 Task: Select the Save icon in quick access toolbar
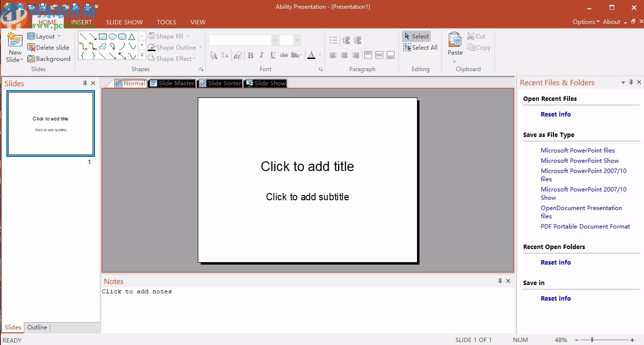click(x=43, y=7)
